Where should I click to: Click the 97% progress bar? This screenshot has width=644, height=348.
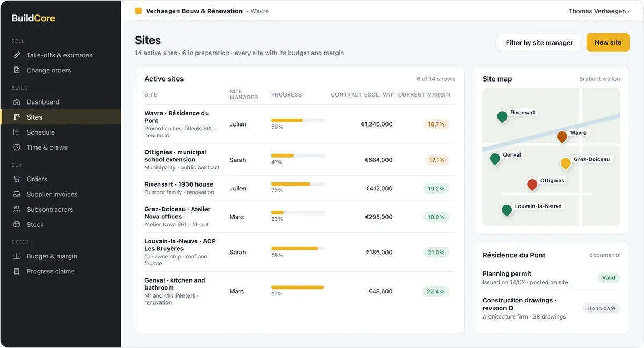298,287
